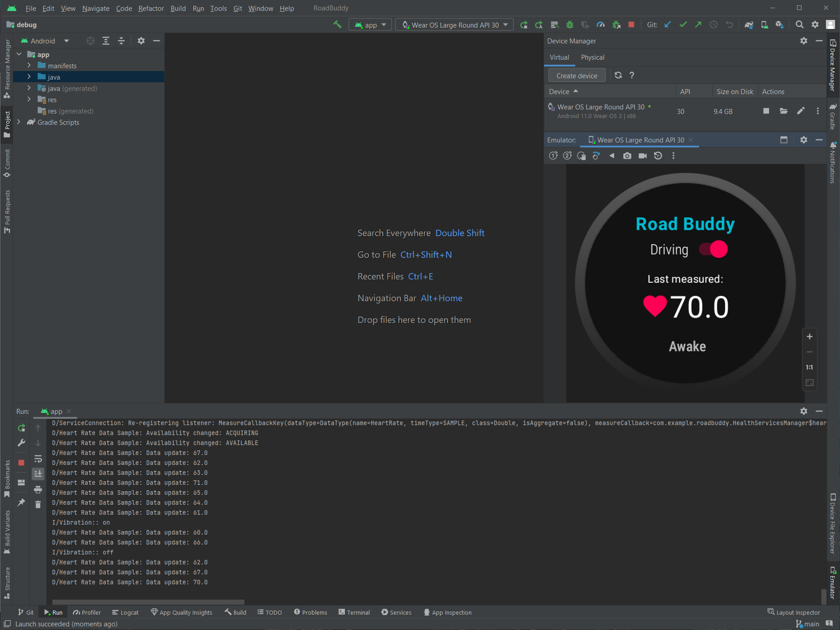
Task: Click the Create device button
Action: click(577, 76)
